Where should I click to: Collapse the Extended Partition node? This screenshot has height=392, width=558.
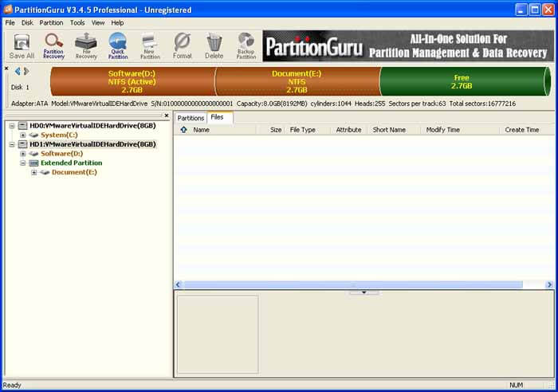pyautogui.click(x=23, y=163)
